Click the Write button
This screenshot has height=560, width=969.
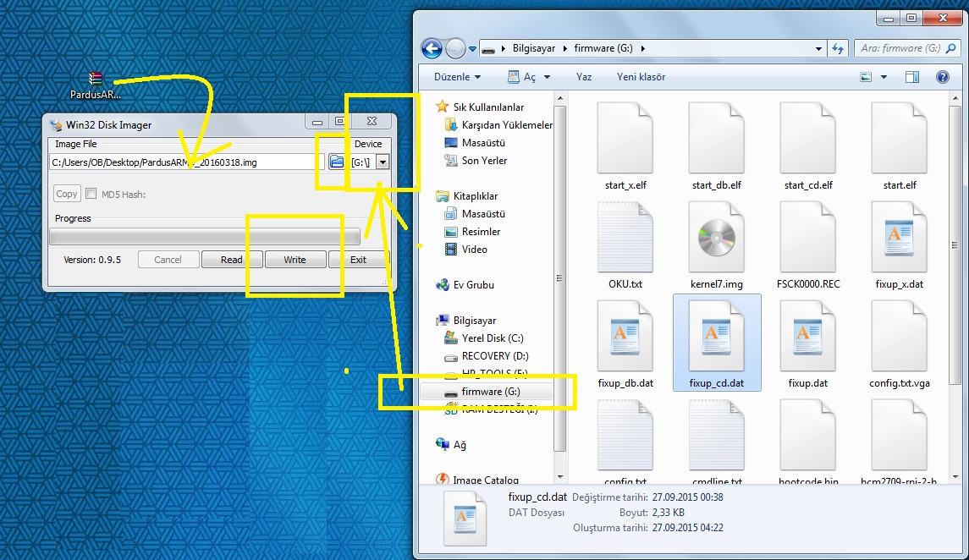[295, 260]
